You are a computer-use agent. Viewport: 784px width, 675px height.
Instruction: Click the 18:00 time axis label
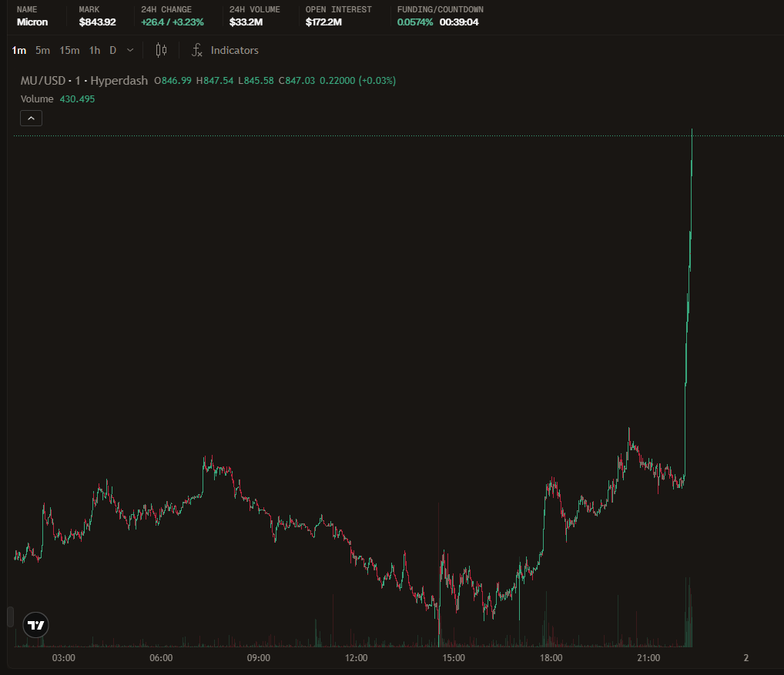click(551, 658)
